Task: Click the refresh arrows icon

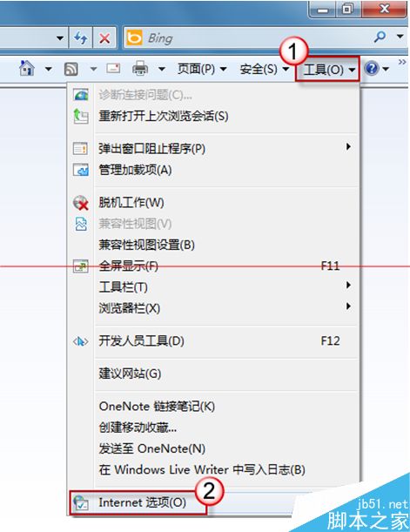Action: pos(81,37)
